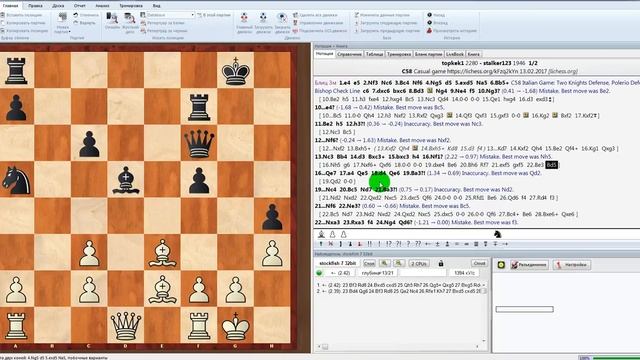Click the stockfish 7 32bit engine button
The width and height of the screenshot is (640, 360).
point(338,263)
